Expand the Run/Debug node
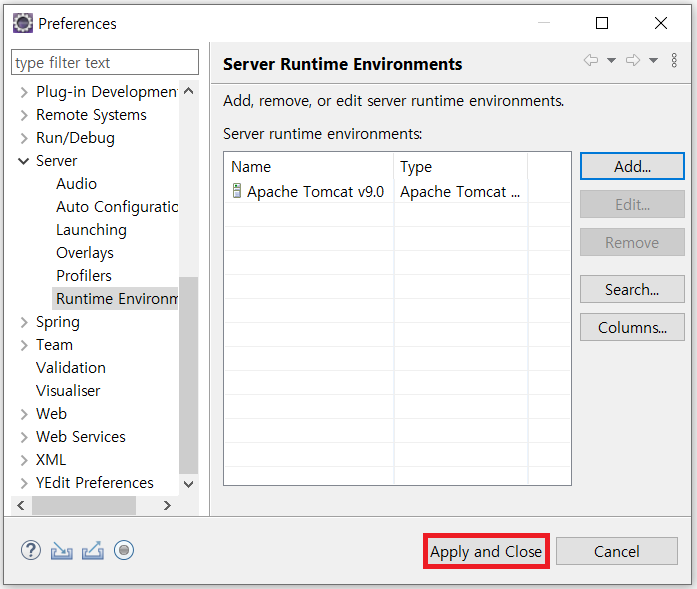The width and height of the screenshot is (697, 589). (x=24, y=138)
